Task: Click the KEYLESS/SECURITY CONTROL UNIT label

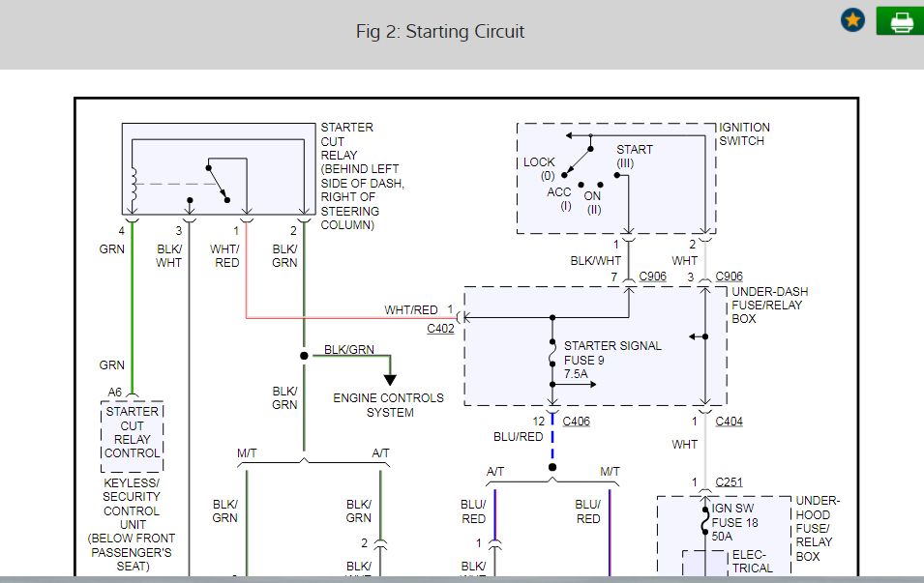Action: pyautogui.click(x=132, y=524)
